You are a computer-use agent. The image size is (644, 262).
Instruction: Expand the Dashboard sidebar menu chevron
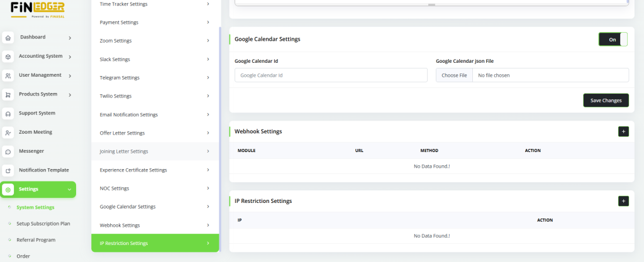(x=70, y=38)
